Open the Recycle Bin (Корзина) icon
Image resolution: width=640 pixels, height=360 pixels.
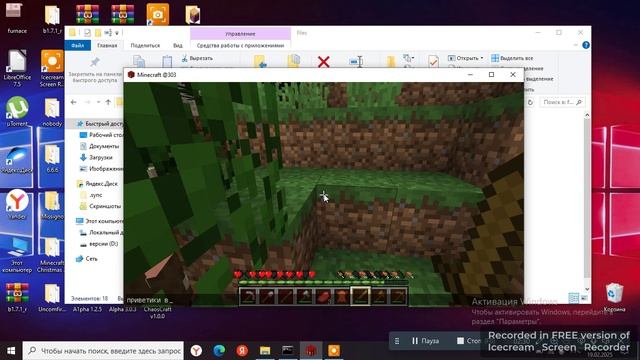tap(614, 297)
